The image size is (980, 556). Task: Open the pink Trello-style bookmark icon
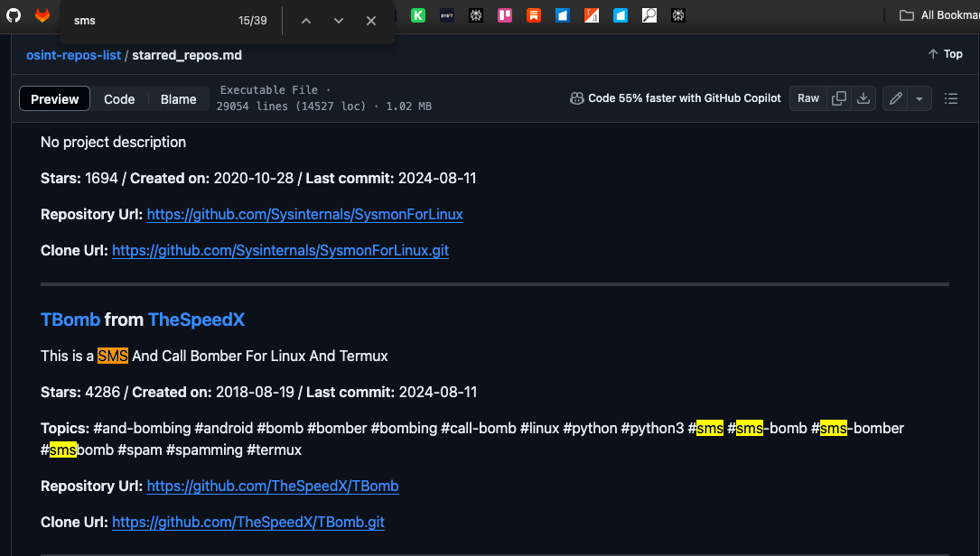[505, 15]
